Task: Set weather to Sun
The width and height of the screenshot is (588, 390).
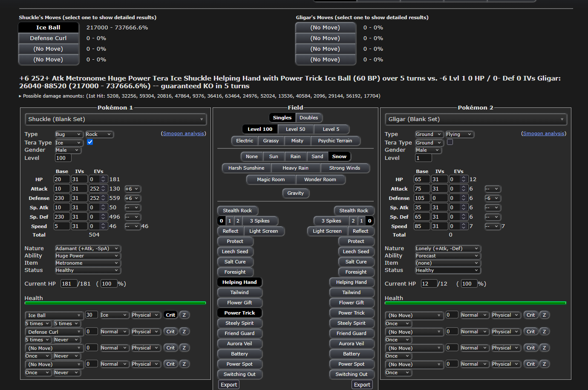Action: pos(274,156)
